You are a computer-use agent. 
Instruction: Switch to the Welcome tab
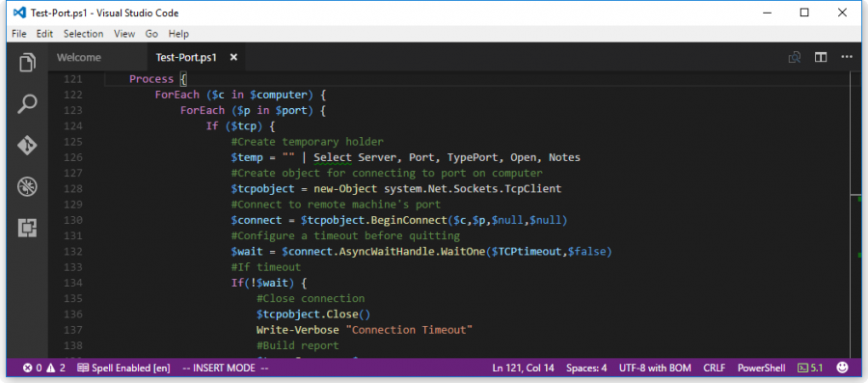79,57
